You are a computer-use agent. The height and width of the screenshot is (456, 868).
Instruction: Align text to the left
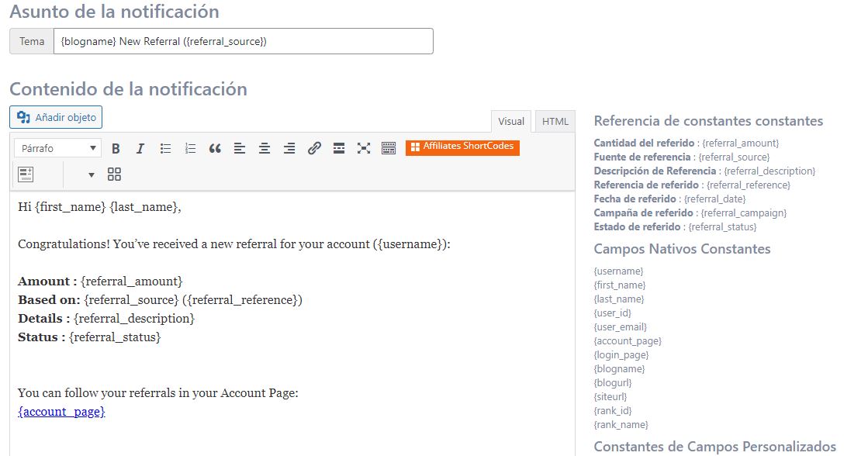pyautogui.click(x=240, y=148)
